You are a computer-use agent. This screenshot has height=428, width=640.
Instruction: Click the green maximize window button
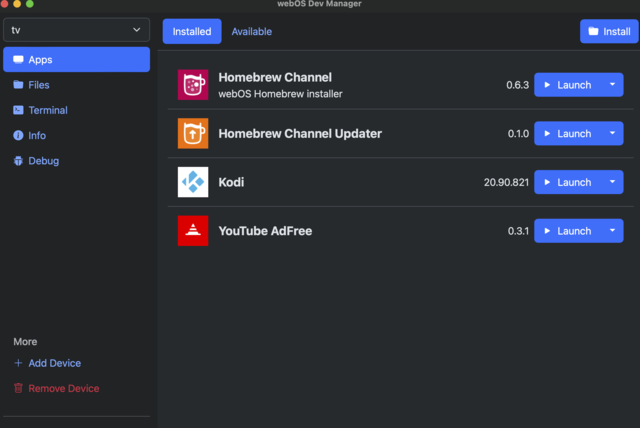29,4
